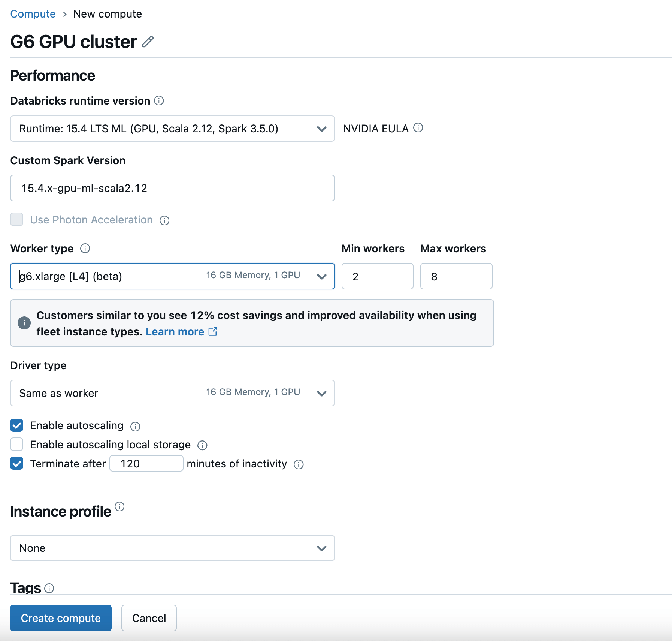Screen dimensions: 672x641
Task: Click the Max workers input field
Action: point(456,276)
